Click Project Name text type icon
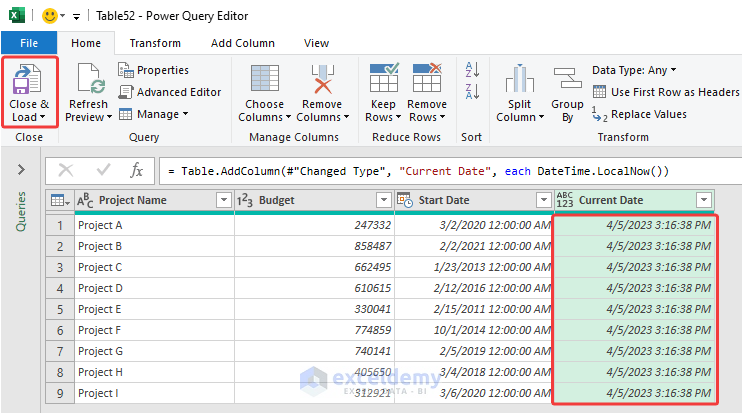742x413 pixels. tap(85, 201)
